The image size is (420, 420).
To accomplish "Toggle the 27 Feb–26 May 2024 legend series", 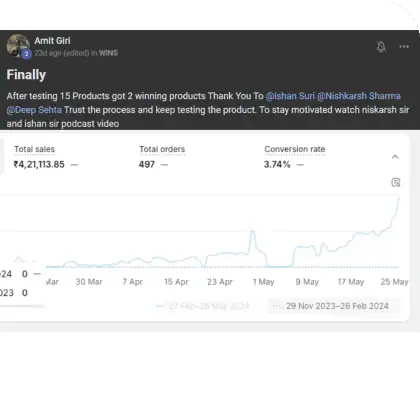I will point(203,306).
